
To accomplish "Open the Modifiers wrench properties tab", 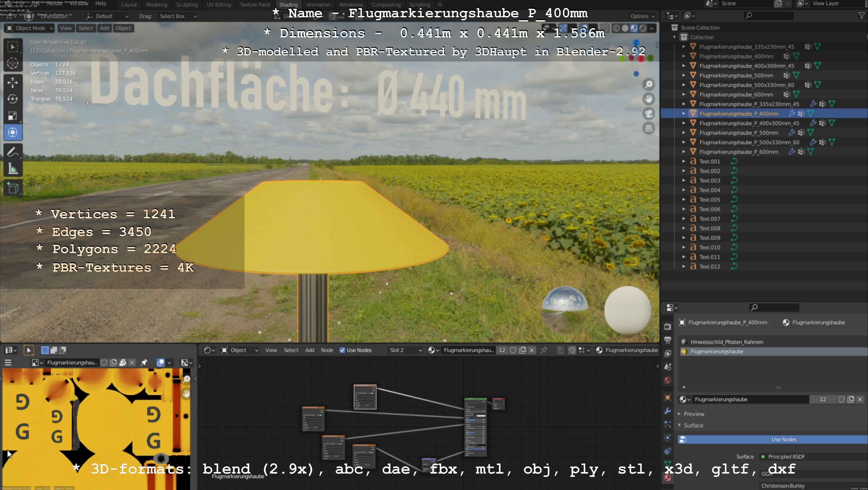I will 668,411.
